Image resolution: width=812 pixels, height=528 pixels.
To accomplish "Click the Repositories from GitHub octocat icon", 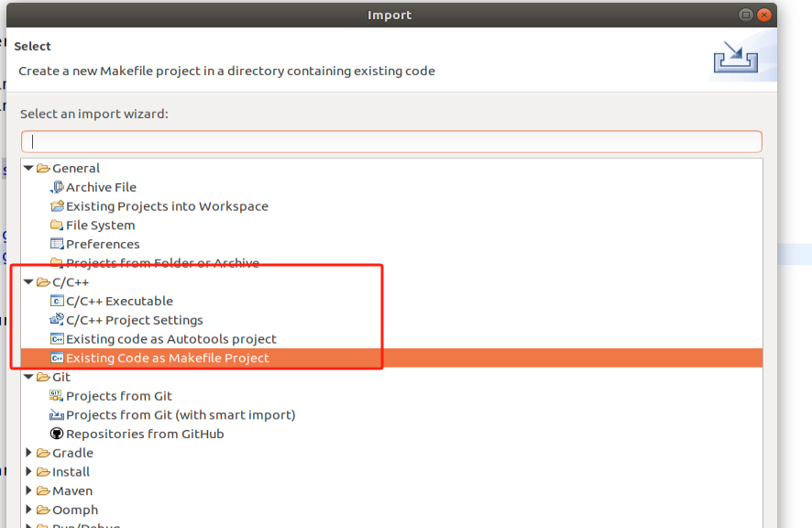I will pyautogui.click(x=57, y=434).
